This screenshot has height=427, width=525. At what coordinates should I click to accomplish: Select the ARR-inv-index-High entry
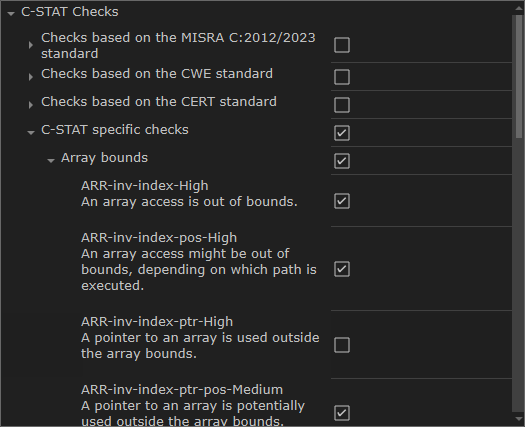click(189, 194)
